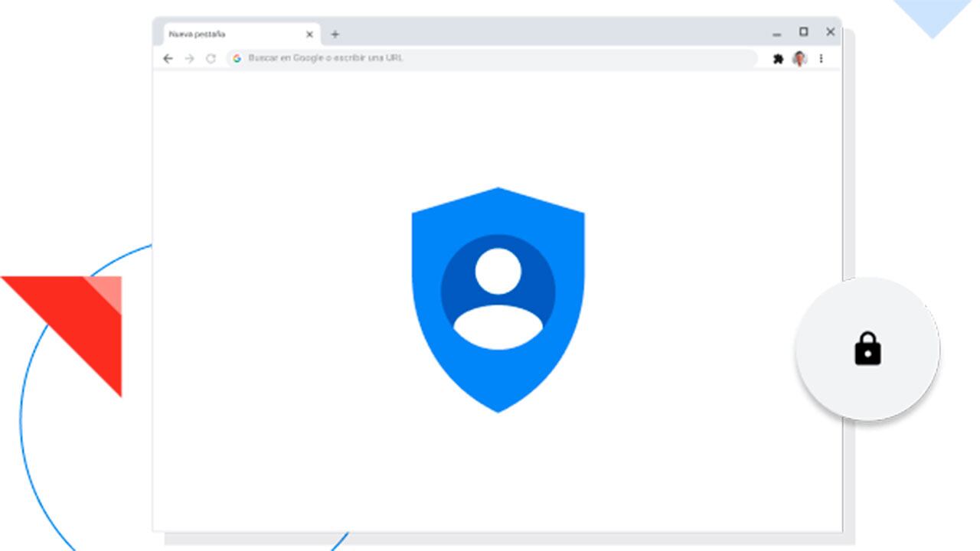Minimize the Chrome window
Screen dimensions: 980x551
click(x=776, y=32)
